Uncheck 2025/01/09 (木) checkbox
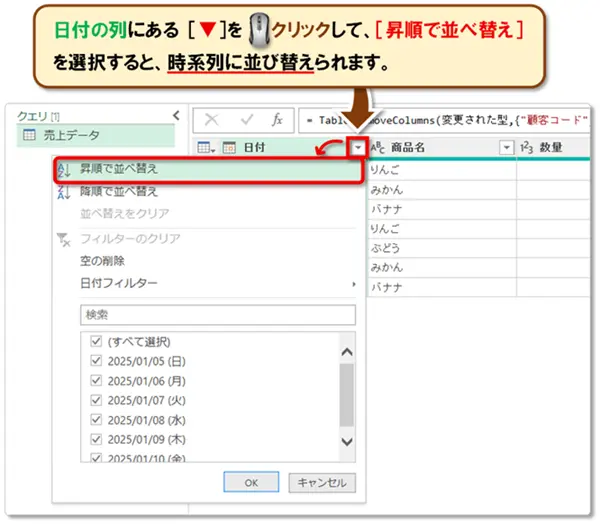 [x=96, y=439]
